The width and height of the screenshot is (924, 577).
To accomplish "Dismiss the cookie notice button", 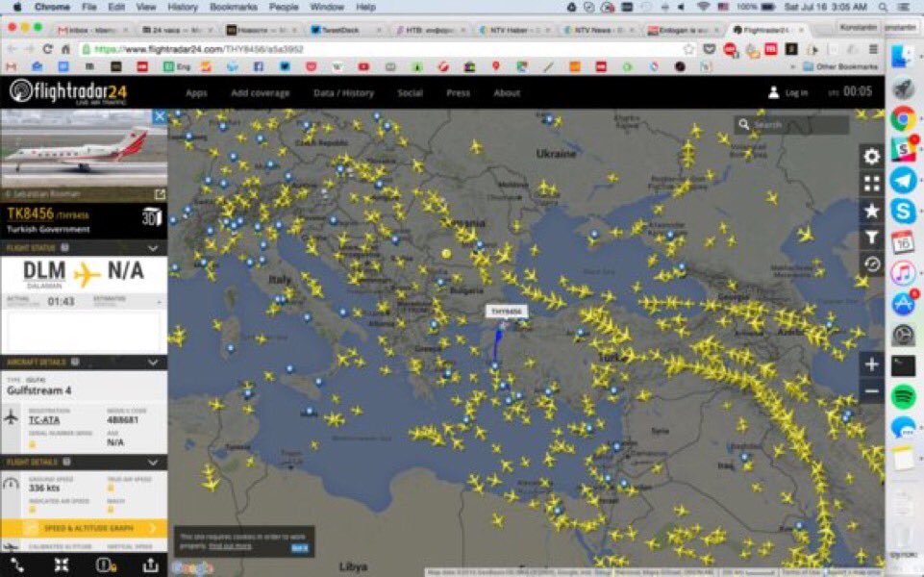I will pyautogui.click(x=299, y=547).
